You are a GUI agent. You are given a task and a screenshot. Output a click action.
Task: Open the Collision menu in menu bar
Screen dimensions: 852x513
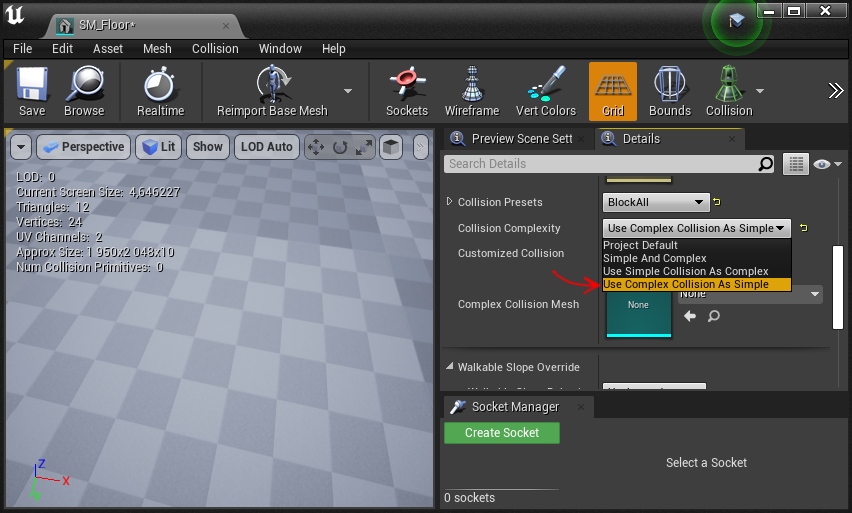215,48
